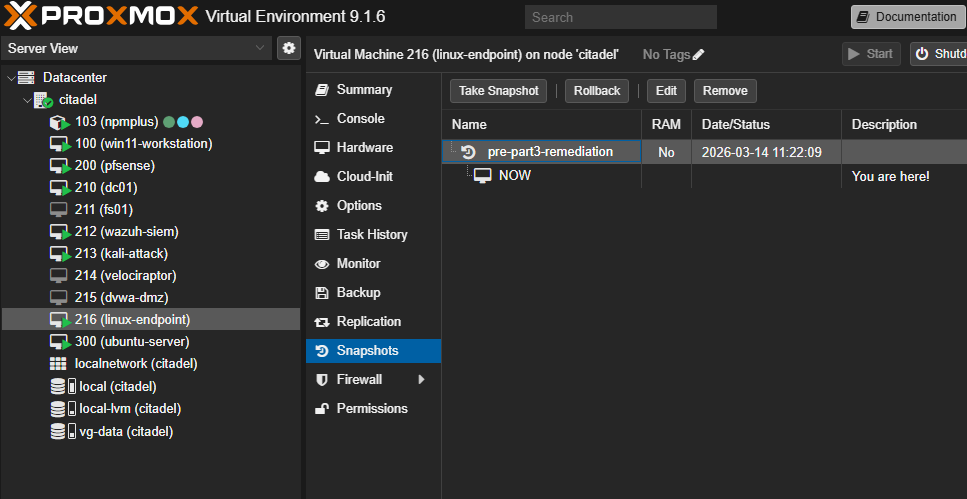The image size is (967, 499).
Task: Click the snapshot Remove button
Action: pos(725,91)
